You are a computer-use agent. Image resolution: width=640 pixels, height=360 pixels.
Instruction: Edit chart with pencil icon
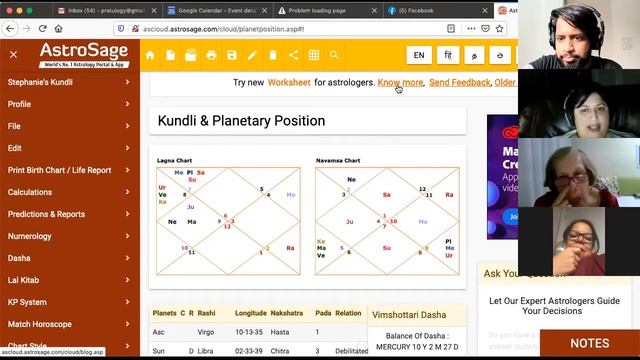[x=252, y=55]
